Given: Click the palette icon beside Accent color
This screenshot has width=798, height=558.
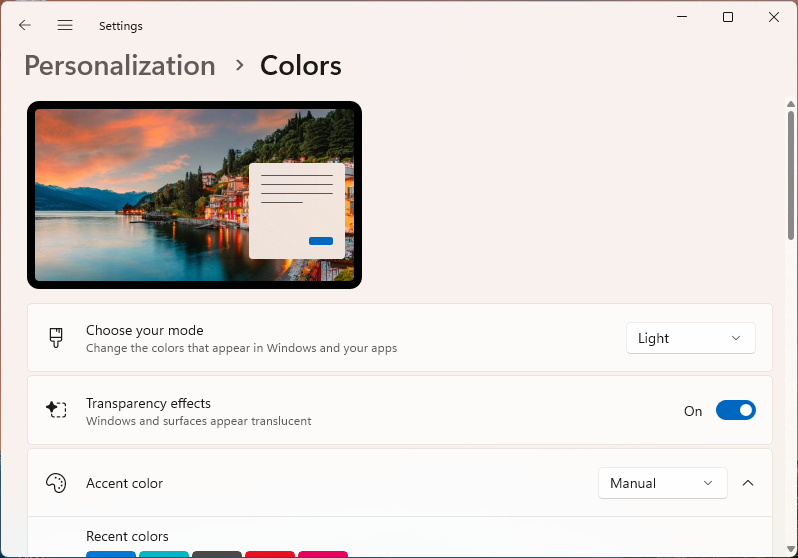Looking at the screenshot, I should (x=56, y=483).
